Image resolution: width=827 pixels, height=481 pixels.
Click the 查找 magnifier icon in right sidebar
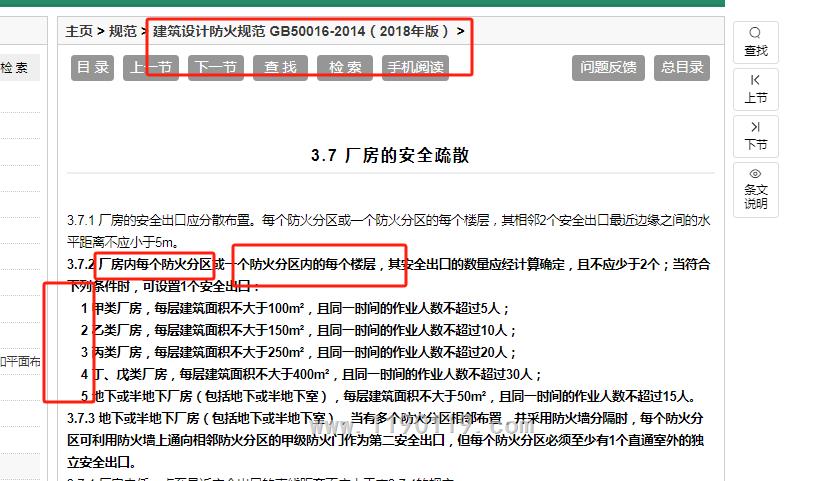click(x=756, y=34)
